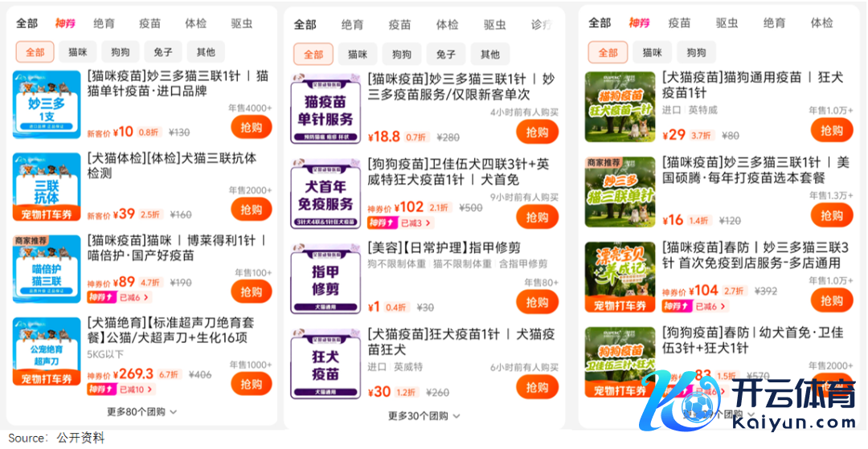Open the 妙三多1支 product thumbnail
Viewport: 868px width, 449px height.
point(47,104)
